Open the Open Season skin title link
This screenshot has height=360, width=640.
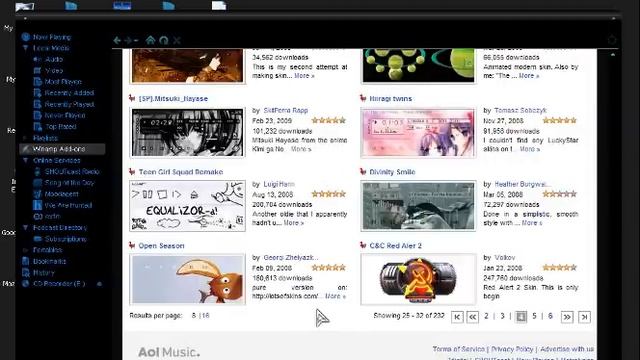tap(161, 246)
